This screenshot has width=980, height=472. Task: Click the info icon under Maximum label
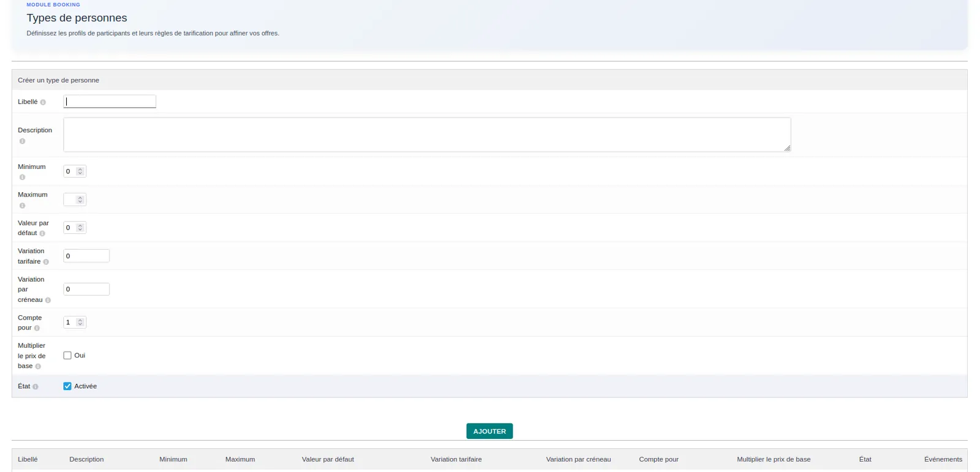pos(22,206)
